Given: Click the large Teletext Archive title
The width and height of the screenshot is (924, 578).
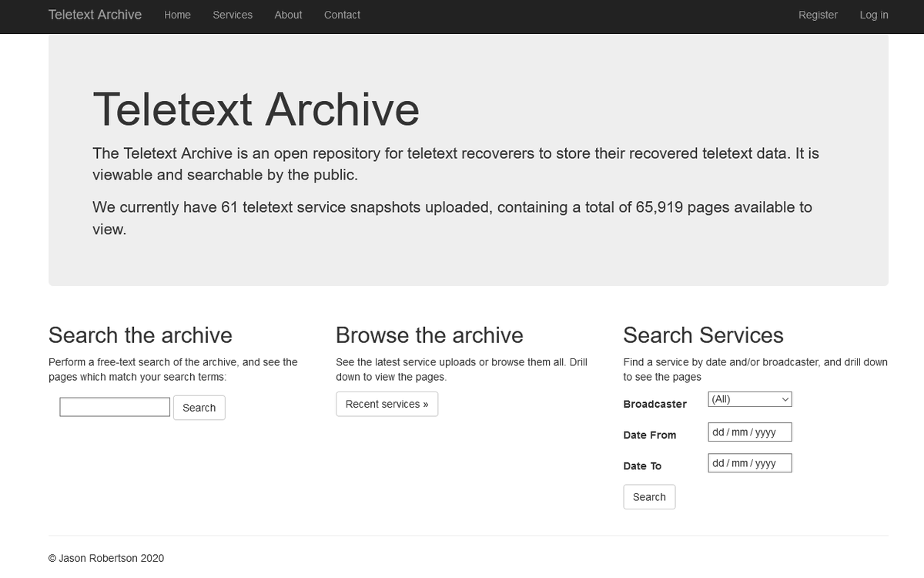Looking at the screenshot, I should 256,109.
